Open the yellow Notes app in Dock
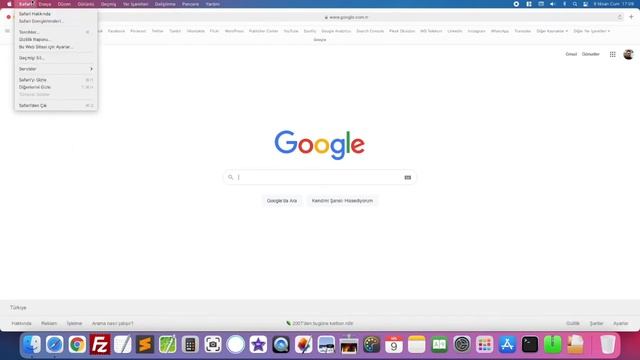 pyautogui.click(x=417, y=344)
